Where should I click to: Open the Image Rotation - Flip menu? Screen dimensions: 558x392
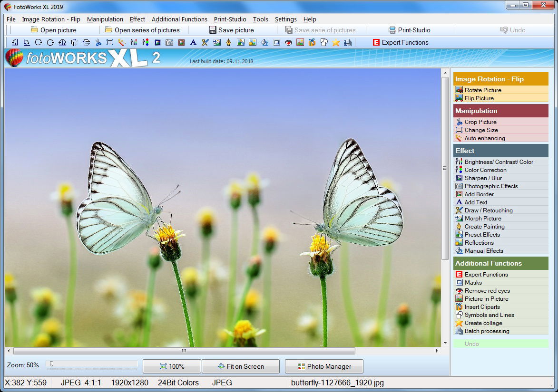click(51, 19)
